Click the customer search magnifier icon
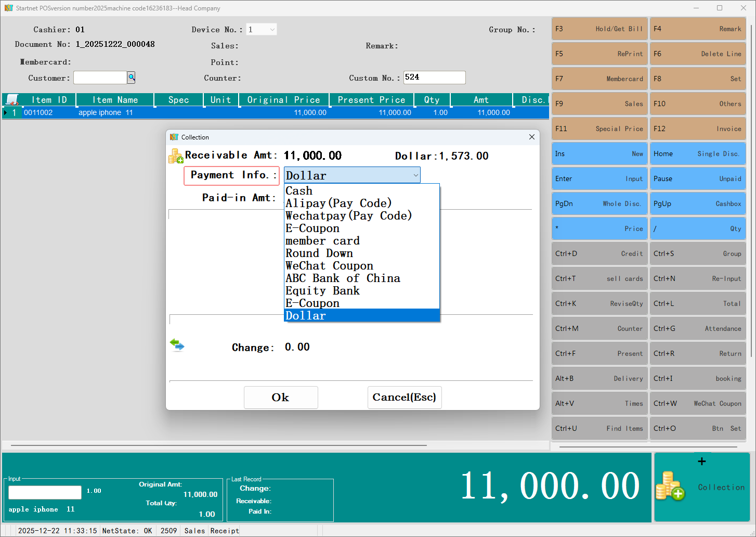 click(132, 78)
